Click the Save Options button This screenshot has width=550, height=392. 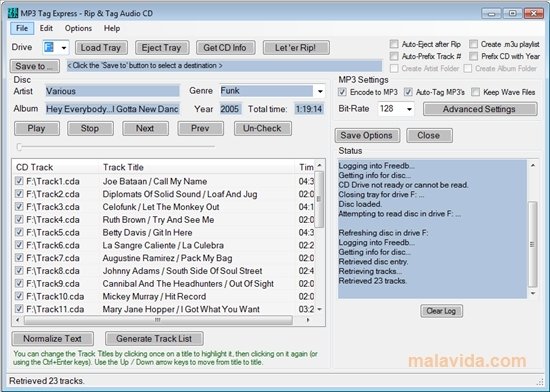pyautogui.click(x=367, y=136)
